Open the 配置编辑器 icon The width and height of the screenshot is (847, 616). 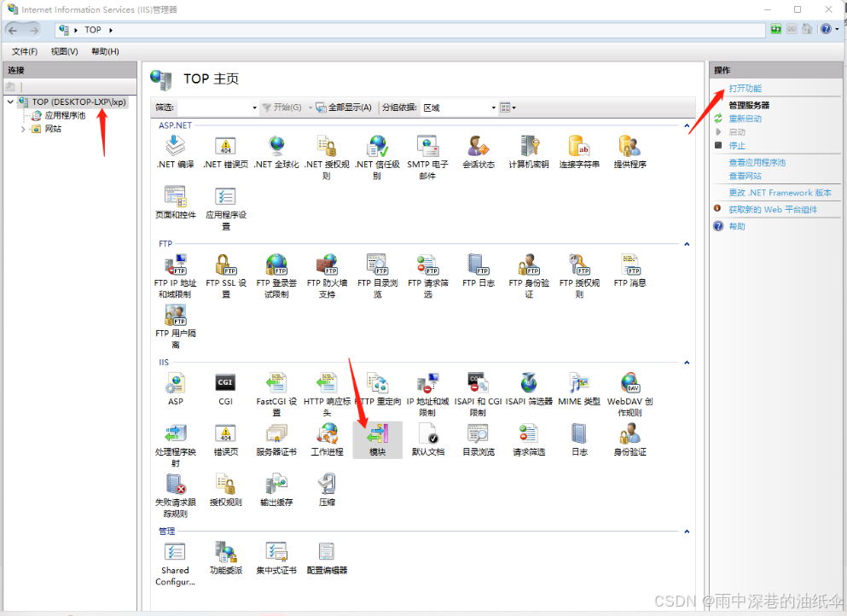click(x=327, y=552)
